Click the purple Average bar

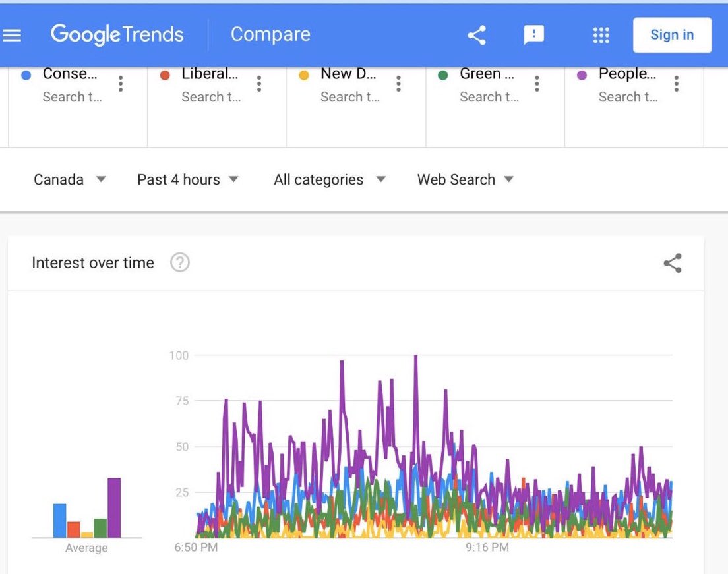pyautogui.click(x=114, y=507)
